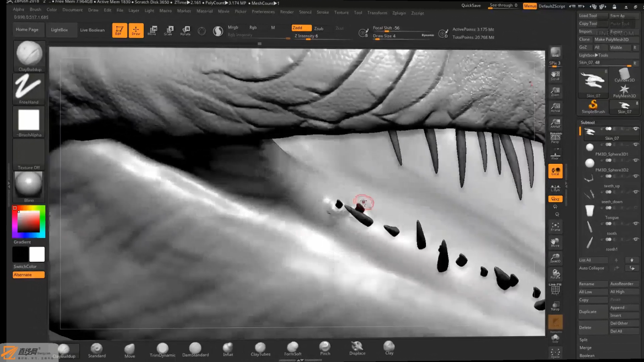Open the Document menu
This screenshot has height=362, width=644.
coord(73,10)
